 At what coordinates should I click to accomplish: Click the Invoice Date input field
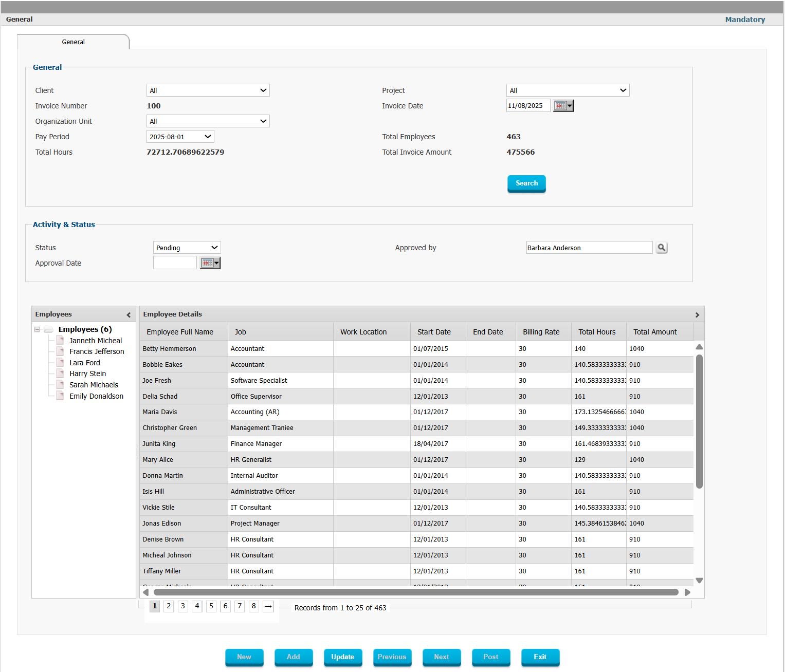coord(528,106)
